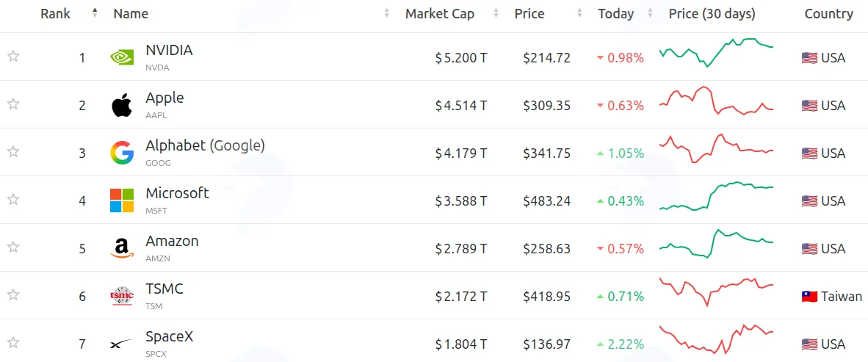The height and width of the screenshot is (362, 868).
Task: Open the Alphabet (Google) company link
Action: click(206, 145)
